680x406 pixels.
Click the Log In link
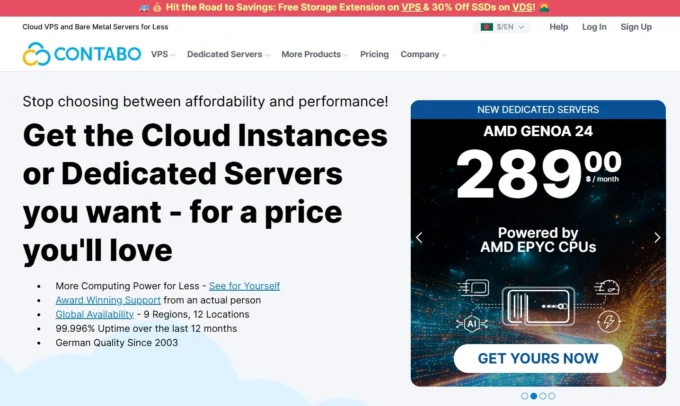click(x=594, y=27)
